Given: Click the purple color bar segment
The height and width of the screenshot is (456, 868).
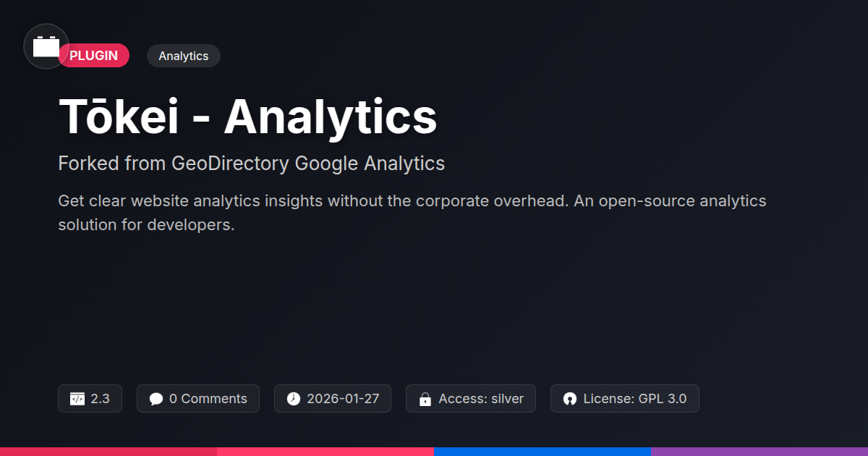Looking at the screenshot, I should point(759,451).
